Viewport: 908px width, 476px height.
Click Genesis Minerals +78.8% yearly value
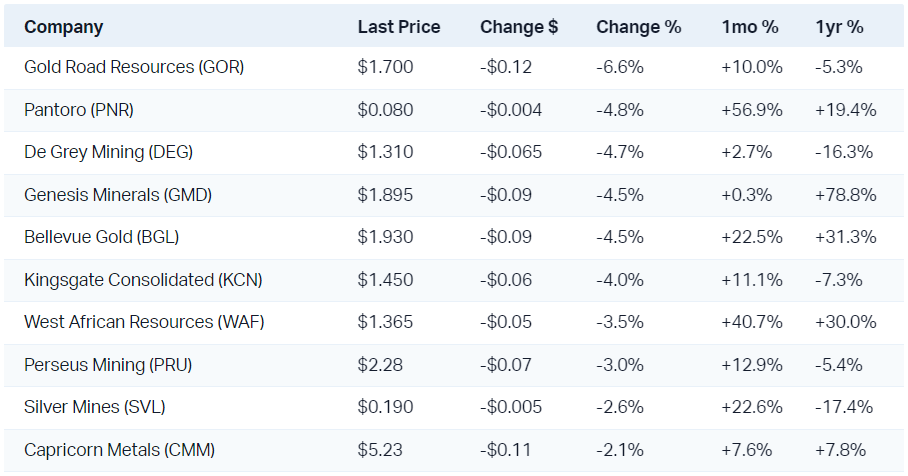[x=846, y=195]
